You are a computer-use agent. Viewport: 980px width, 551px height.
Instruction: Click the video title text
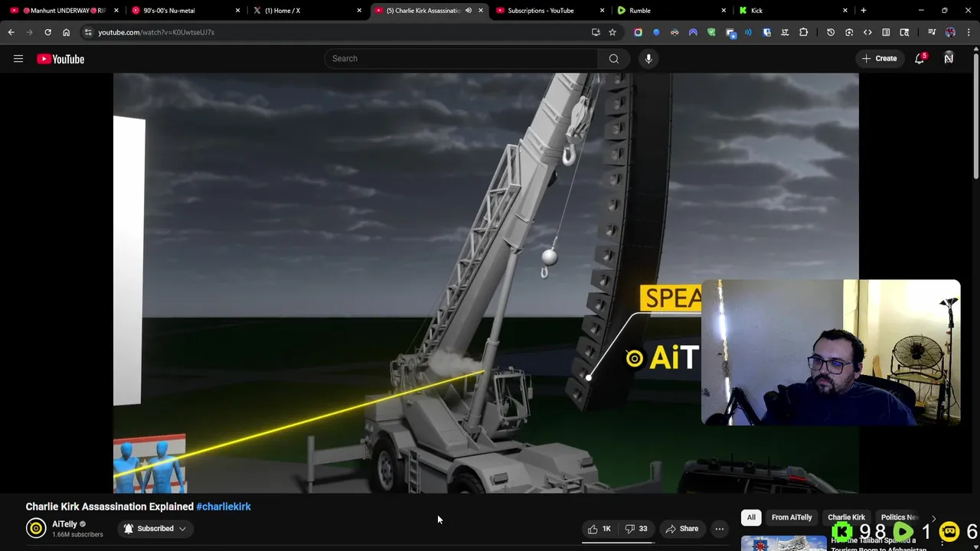(x=109, y=507)
